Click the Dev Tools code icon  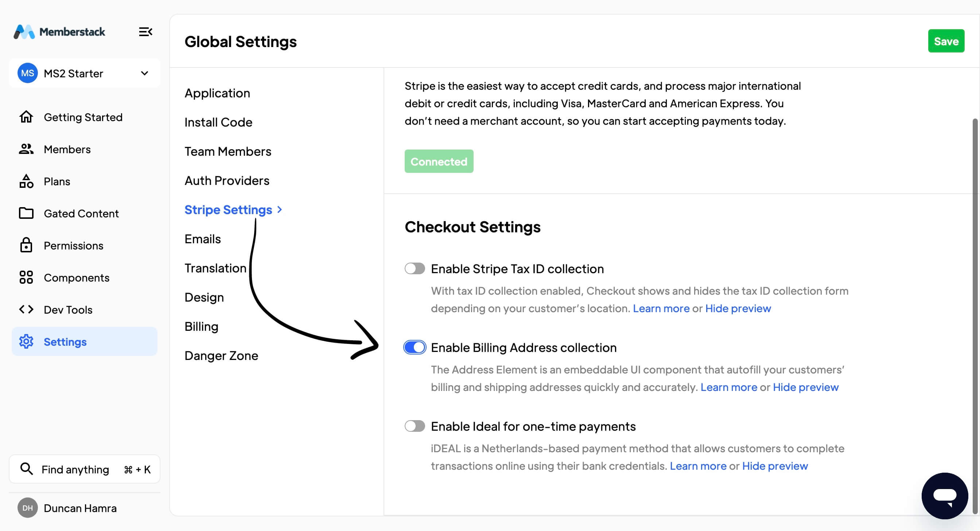pyautogui.click(x=26, y=310)
